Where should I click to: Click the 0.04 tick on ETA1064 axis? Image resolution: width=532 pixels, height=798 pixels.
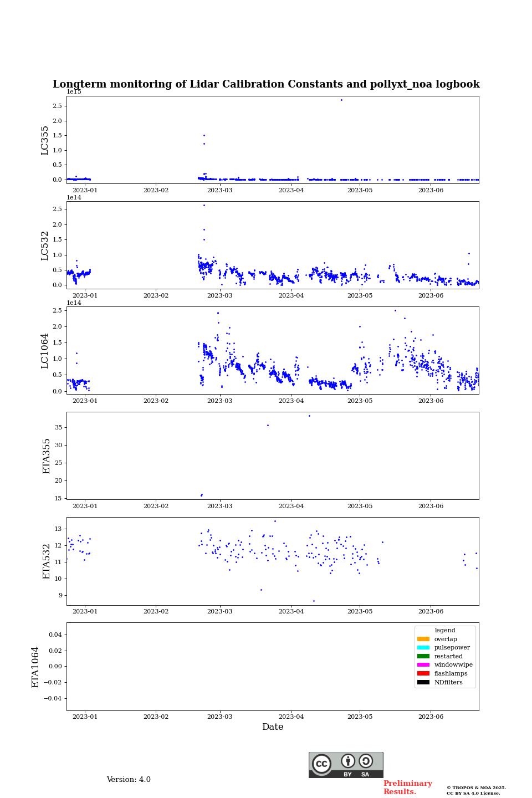click(54, 635)
